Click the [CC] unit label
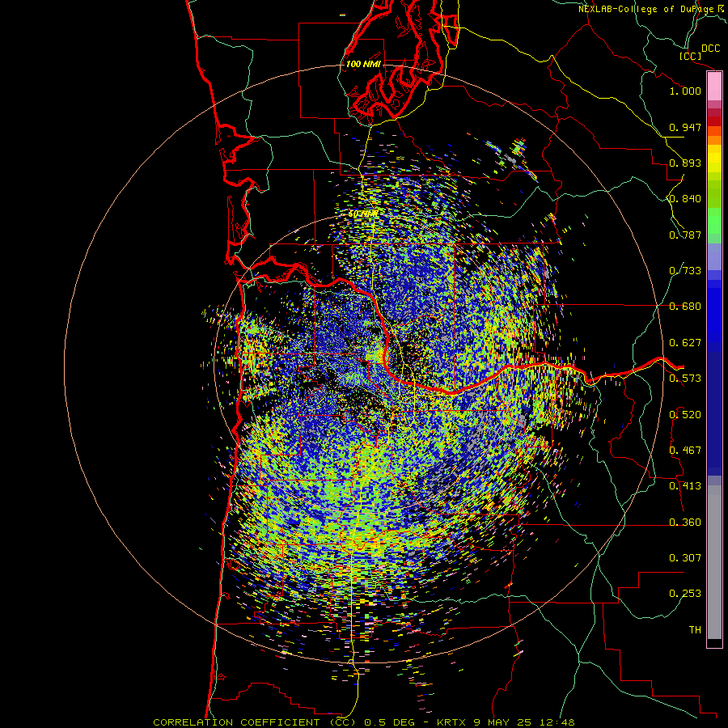The width and height of the screenshot is (728, 728). coord(690,56)
